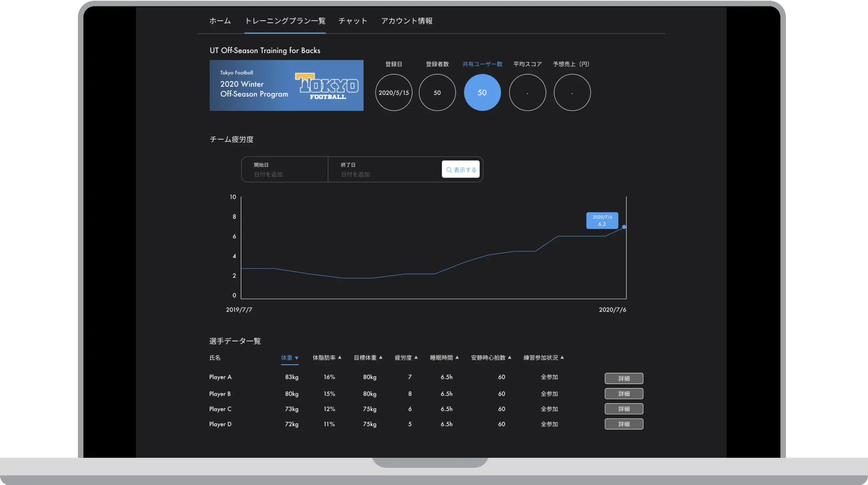Click 疲労度 column sort arrow
The width and height of the screenshot is (868, 485).
point(416,357)
